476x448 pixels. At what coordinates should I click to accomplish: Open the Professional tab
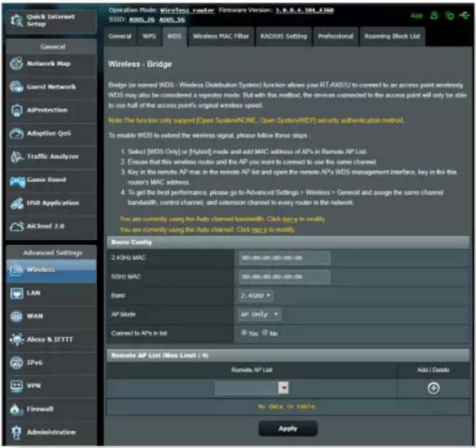(336, 36)
